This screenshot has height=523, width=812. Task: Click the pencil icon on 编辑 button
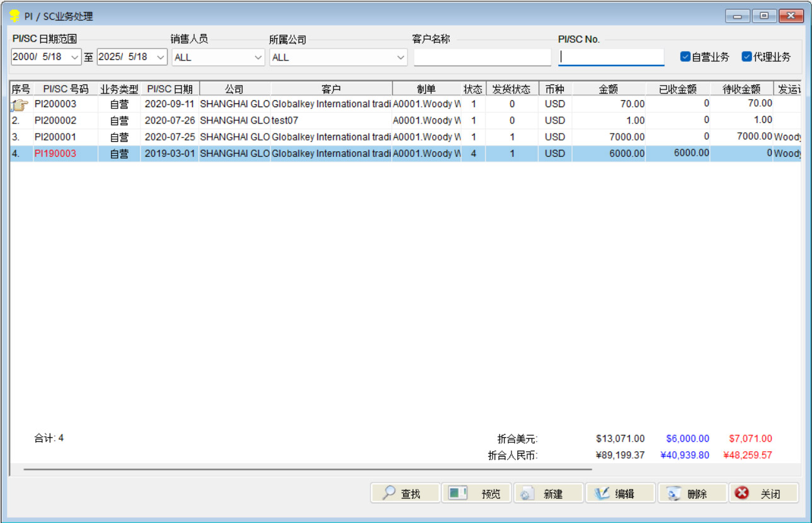pos(602,493)
